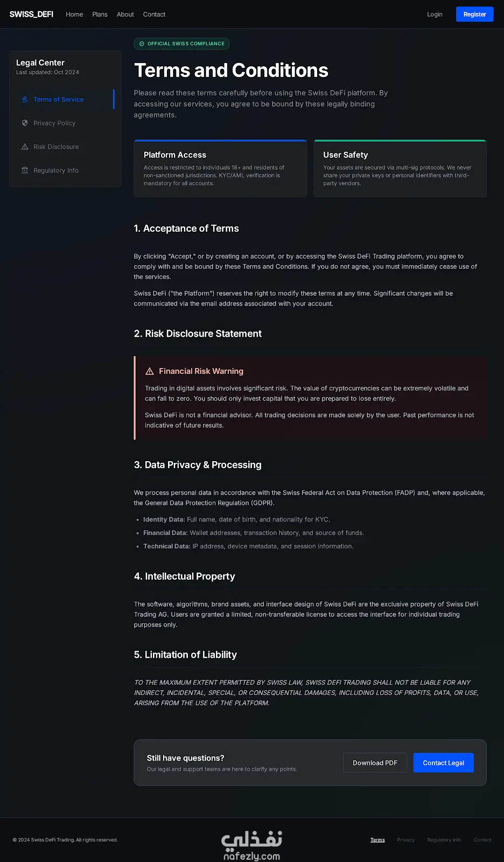Click the blue Register button

point(475,15)
